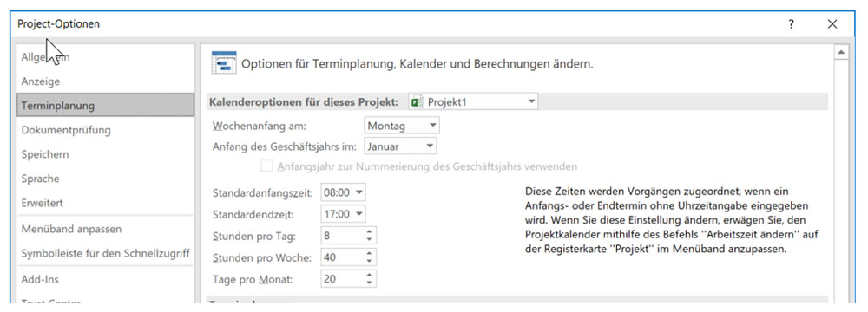The image size is (868, 312).
Task: Click the Standardanfangszeit label
Action: [x=263, y=193]
